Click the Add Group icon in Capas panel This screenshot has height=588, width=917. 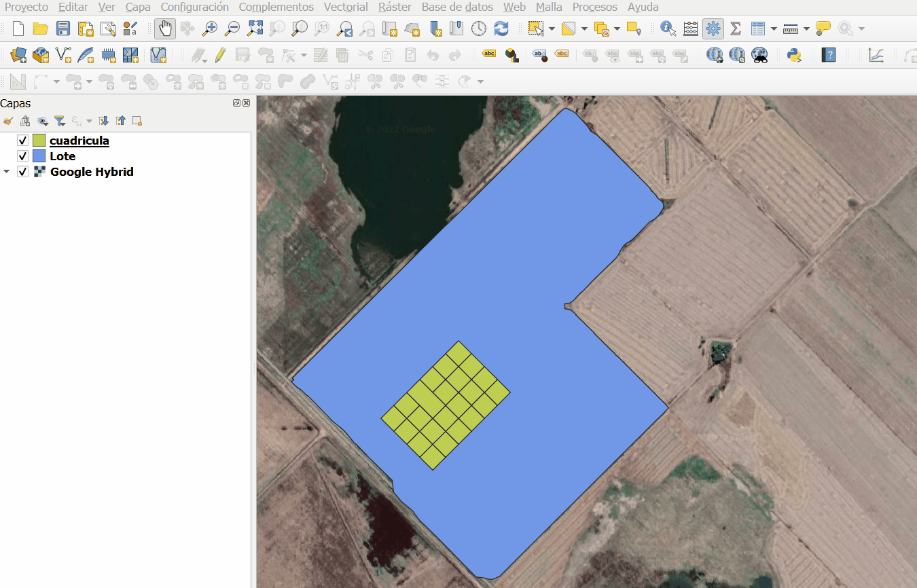tap(25, 121)
